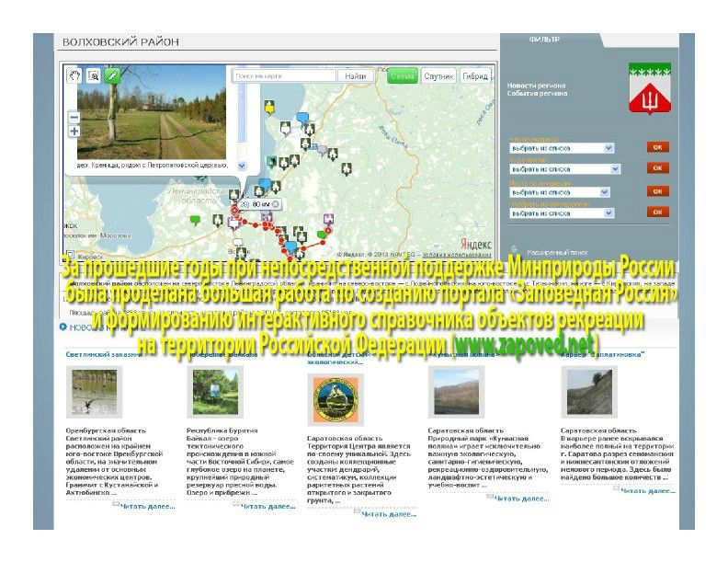728x562 pixels.
Task: Zoom out using the map minus button
Action: [x=74, y=118]
